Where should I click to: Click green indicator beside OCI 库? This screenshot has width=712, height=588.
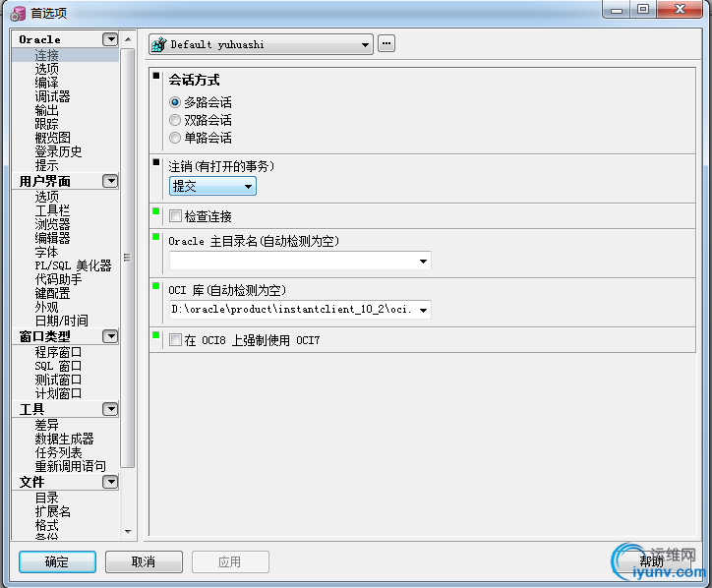coord(156,285)
